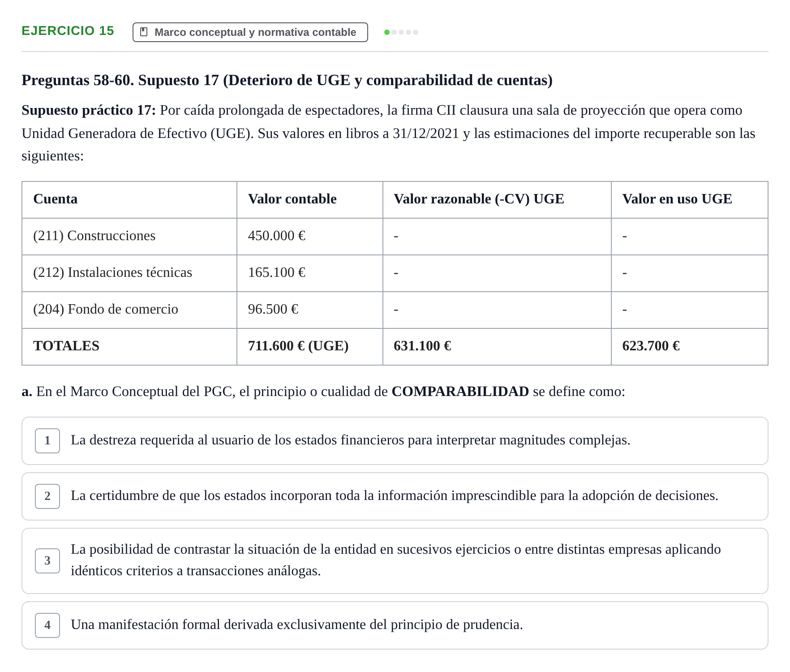
Task: Click the number 2 option badge
Action: (47, 496)
